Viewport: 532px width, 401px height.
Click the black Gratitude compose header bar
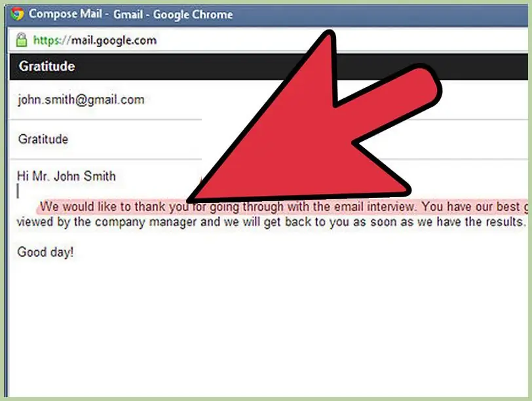[x=269, y=66]
